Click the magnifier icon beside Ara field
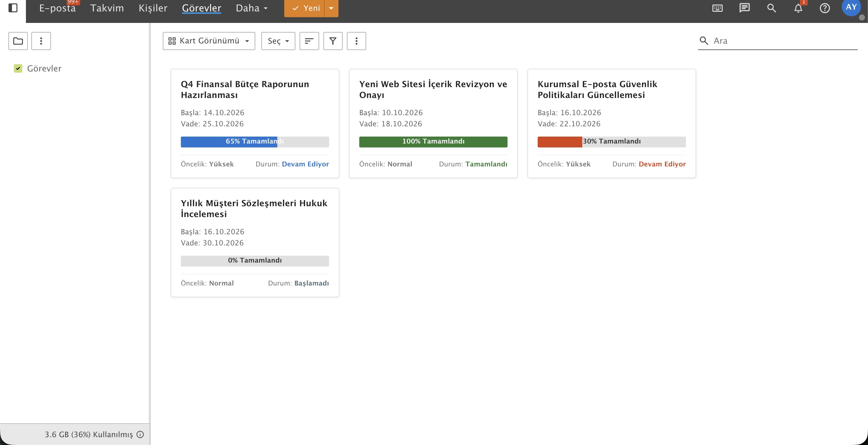 703,41
